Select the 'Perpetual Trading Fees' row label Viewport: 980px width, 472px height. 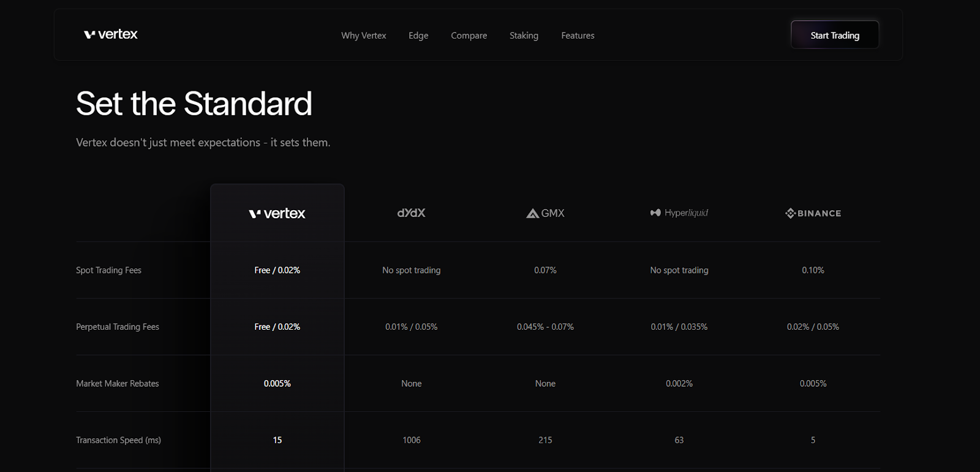[118, 327]
